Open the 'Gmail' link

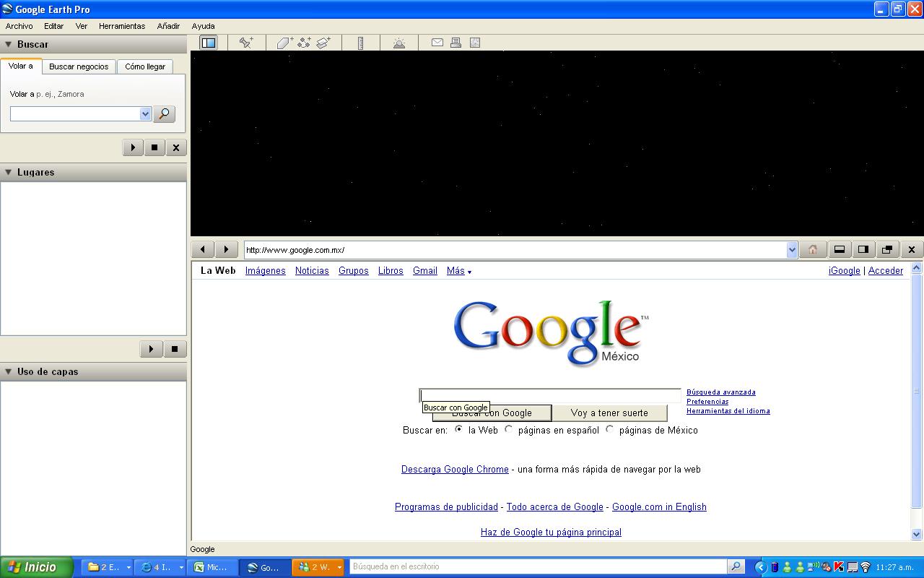[x=425, y=271]
